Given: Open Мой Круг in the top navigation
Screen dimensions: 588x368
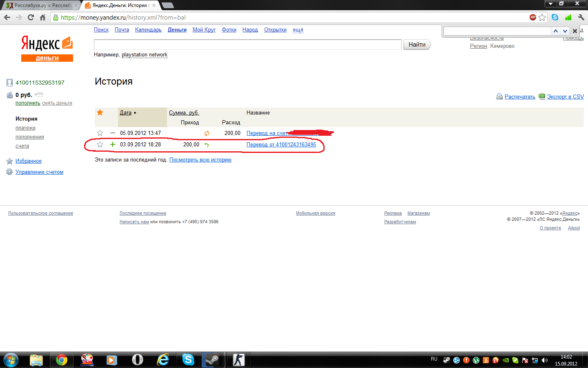Looking at the screenshot, I should pos(204,30).
